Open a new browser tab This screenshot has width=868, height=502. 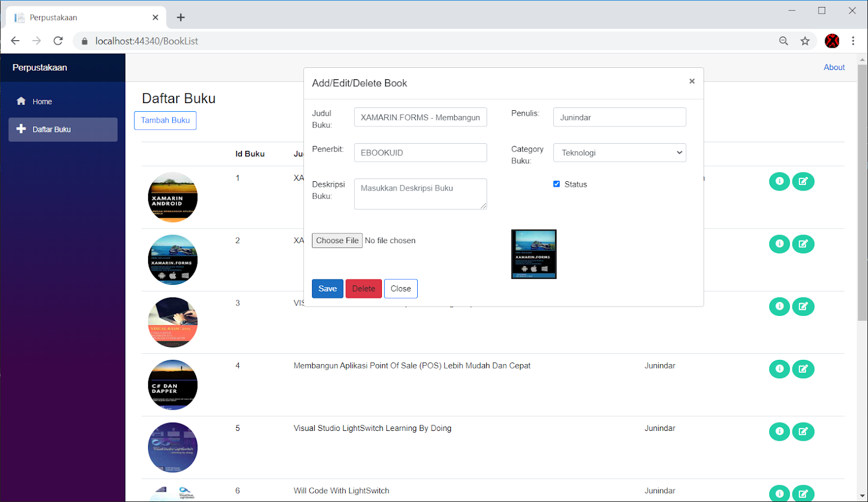[181, 17]
